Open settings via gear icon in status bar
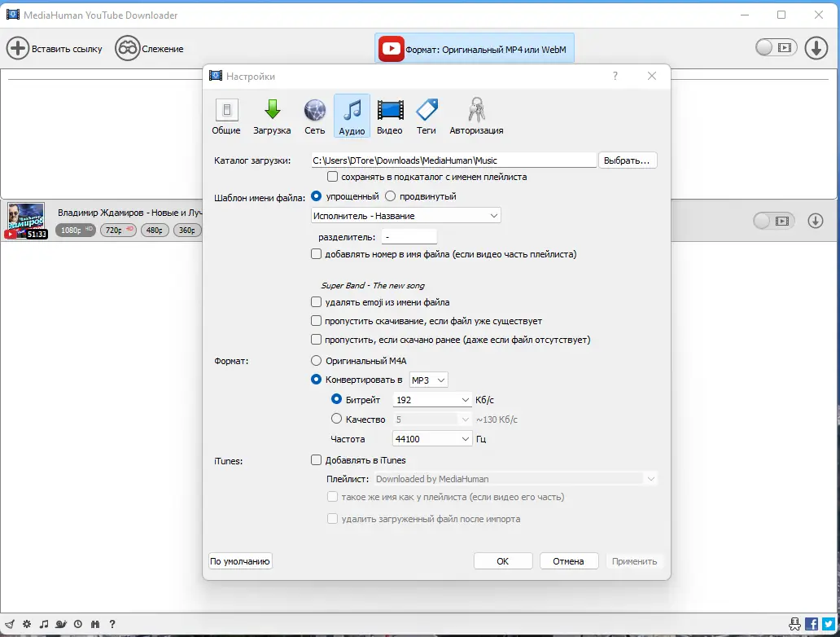840x637 pixels. point(27,624)
